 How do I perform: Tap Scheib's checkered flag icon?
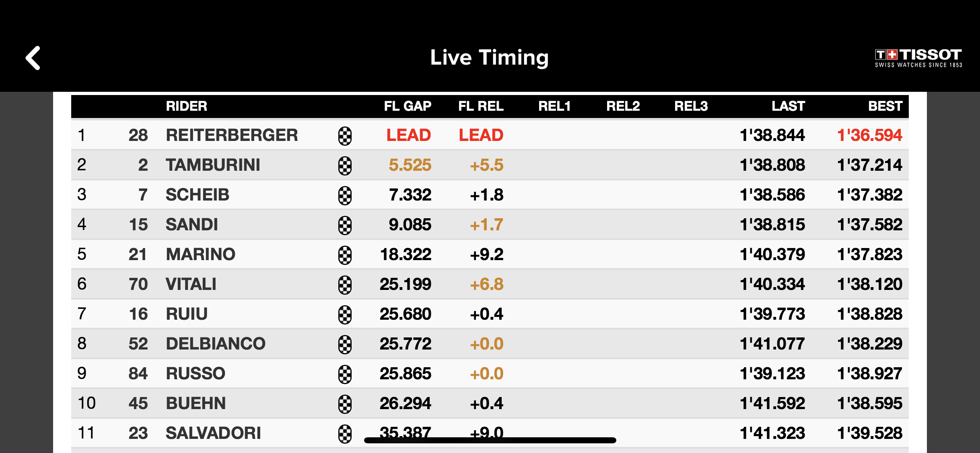click(345, 195)
